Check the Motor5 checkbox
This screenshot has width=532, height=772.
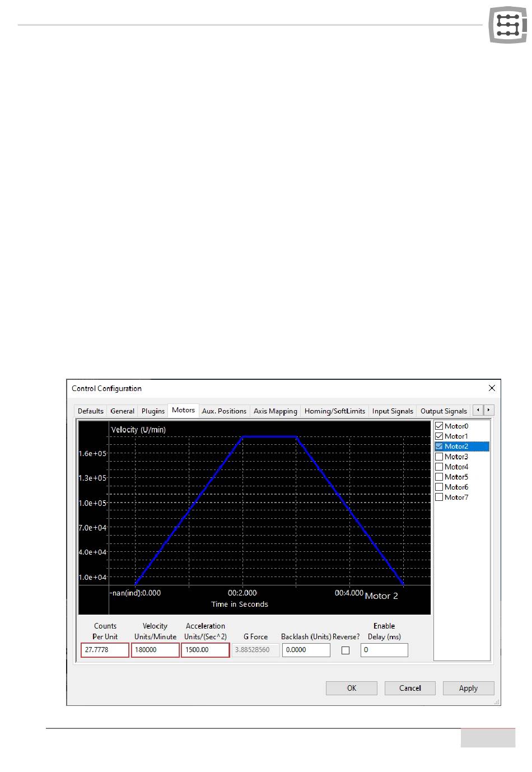click(x=439, y=477)
